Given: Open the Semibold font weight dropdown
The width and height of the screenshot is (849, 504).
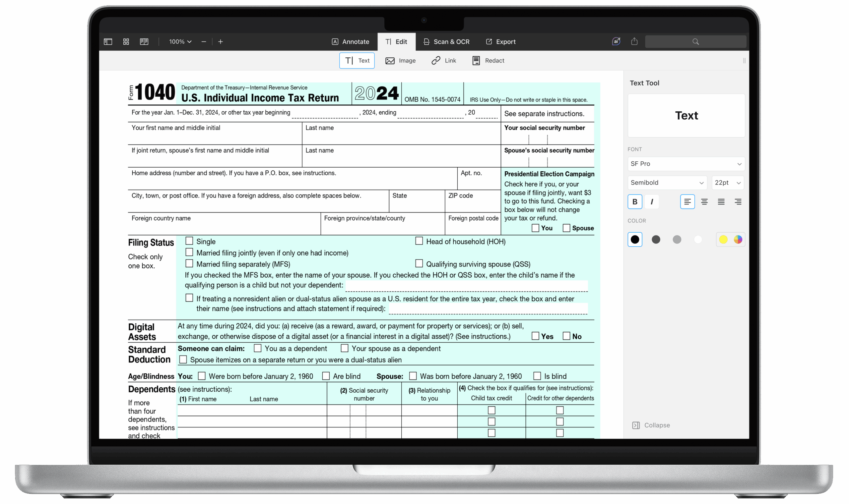Looking at the screenshot, I should click(x=667, y=183).
